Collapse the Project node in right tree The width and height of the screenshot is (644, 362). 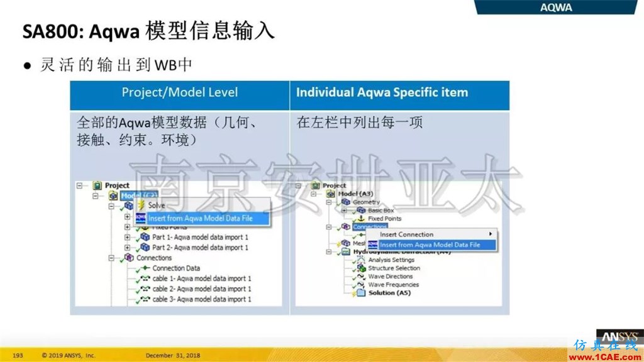point(298,185)
